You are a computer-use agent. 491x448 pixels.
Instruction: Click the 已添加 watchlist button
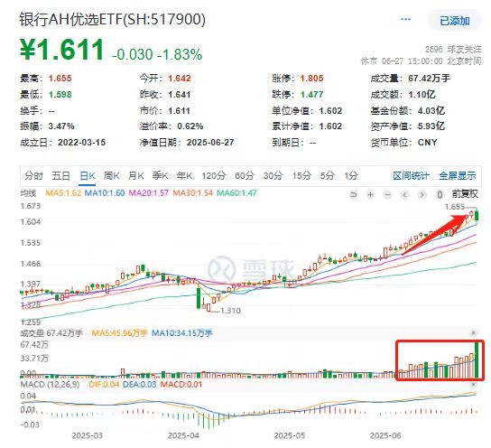(454, 21)
